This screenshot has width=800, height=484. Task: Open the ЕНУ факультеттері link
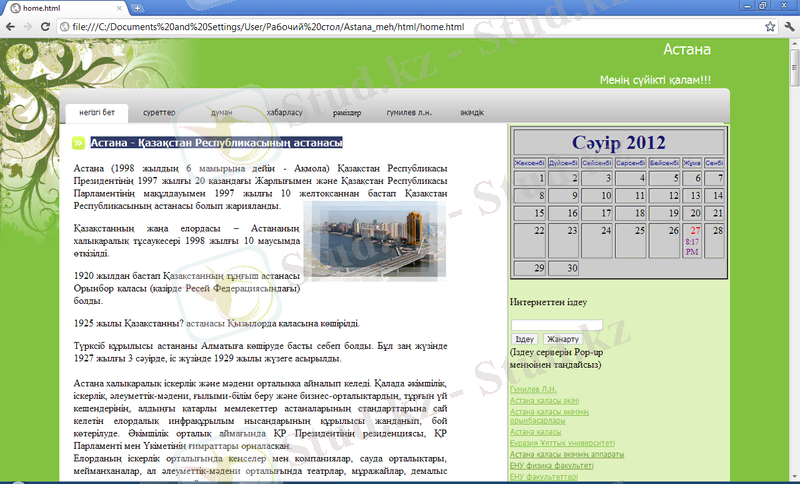[x=544, y=477]
